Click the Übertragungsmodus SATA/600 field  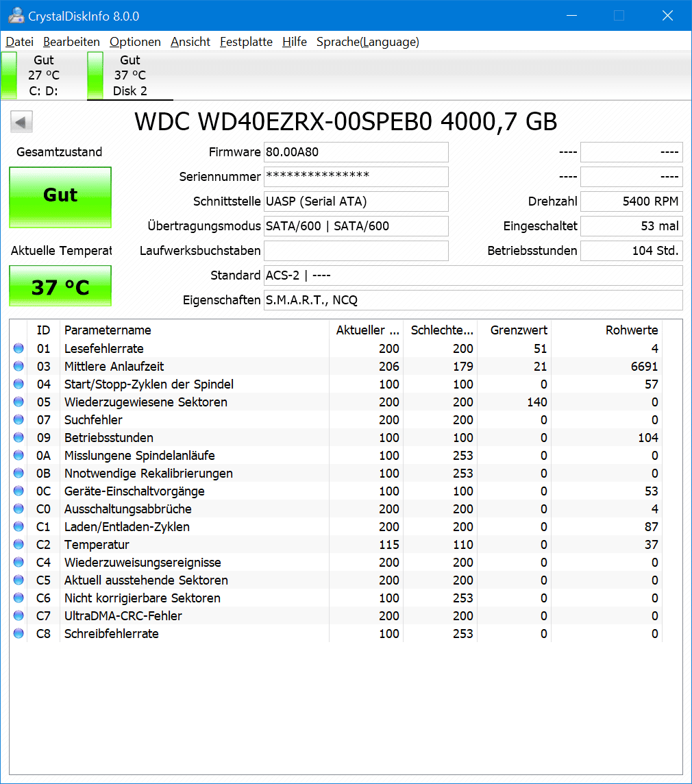[x=356, y=226]
